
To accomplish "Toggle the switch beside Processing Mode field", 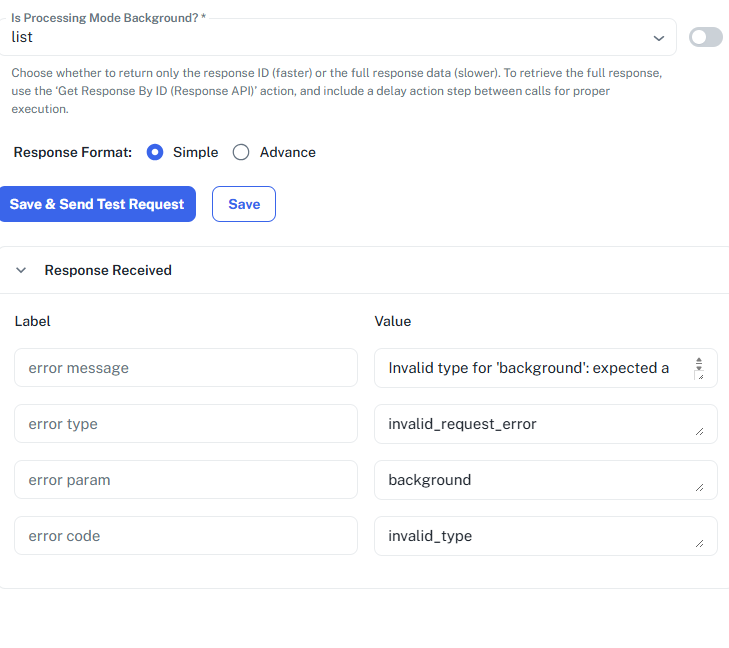I will pyautogui.click(x=705, y=37).
